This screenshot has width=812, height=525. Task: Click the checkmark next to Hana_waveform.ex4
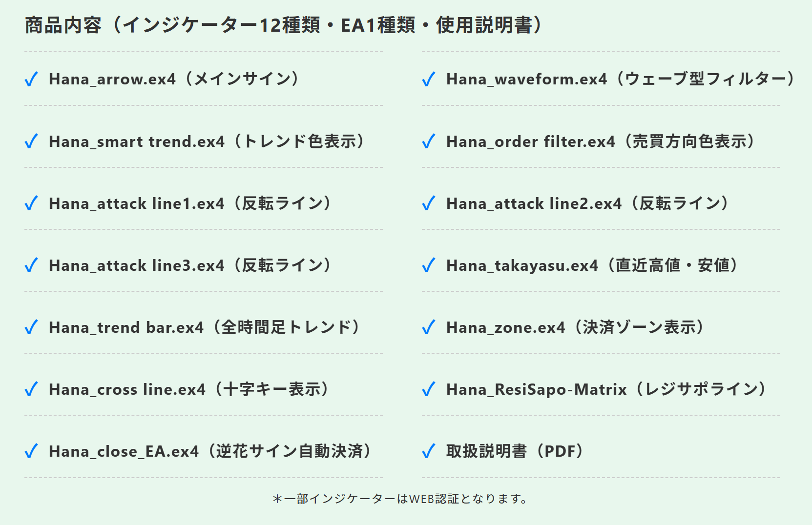click(x=429, y=79)
